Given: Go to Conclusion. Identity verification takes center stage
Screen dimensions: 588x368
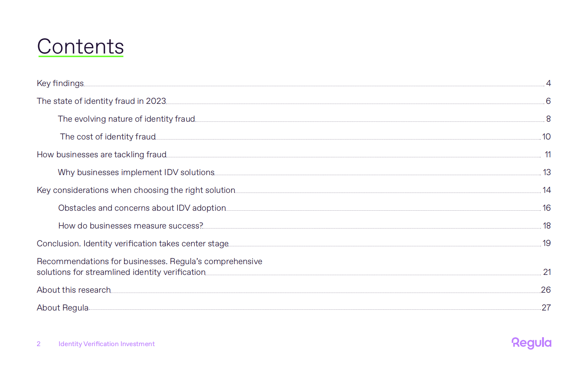Looking at the screenshot, I should (x=133, y=244).
